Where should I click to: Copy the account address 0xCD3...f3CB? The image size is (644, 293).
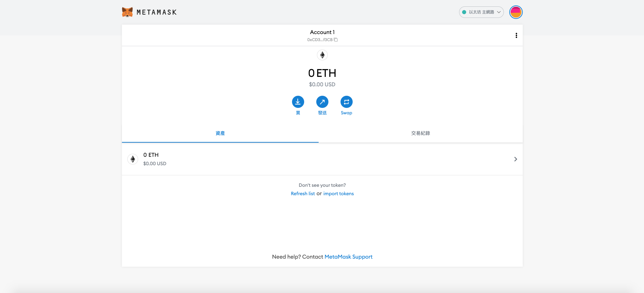(322, 40)
